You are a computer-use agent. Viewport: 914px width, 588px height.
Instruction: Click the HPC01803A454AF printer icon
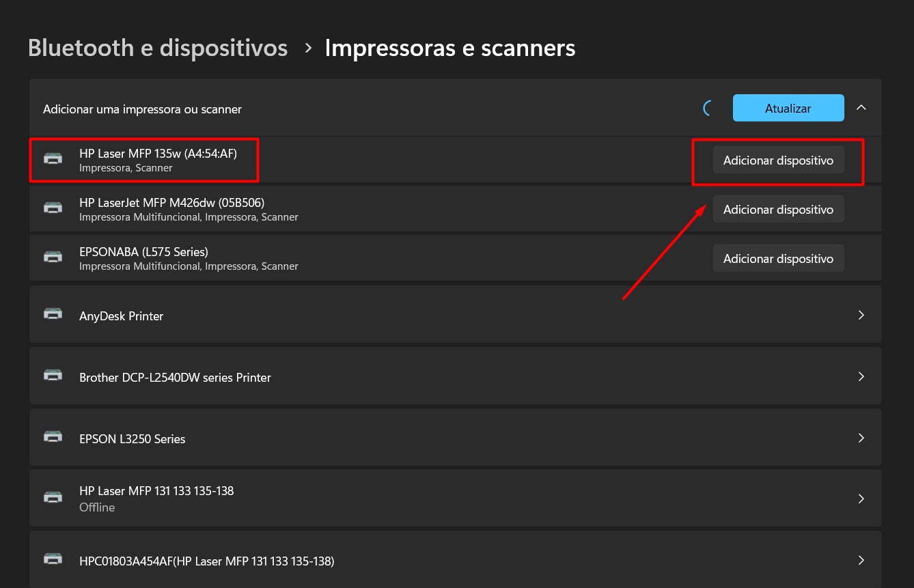(53, 560)
